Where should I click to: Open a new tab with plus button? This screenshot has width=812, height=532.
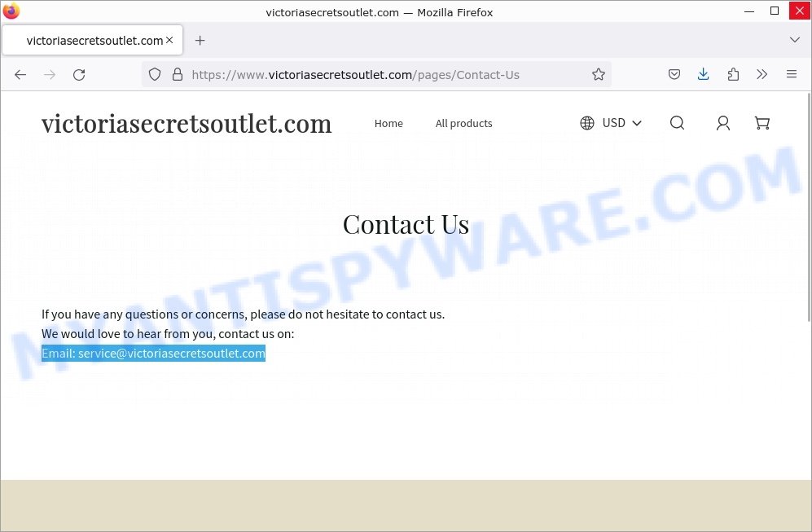click(200, 40)
